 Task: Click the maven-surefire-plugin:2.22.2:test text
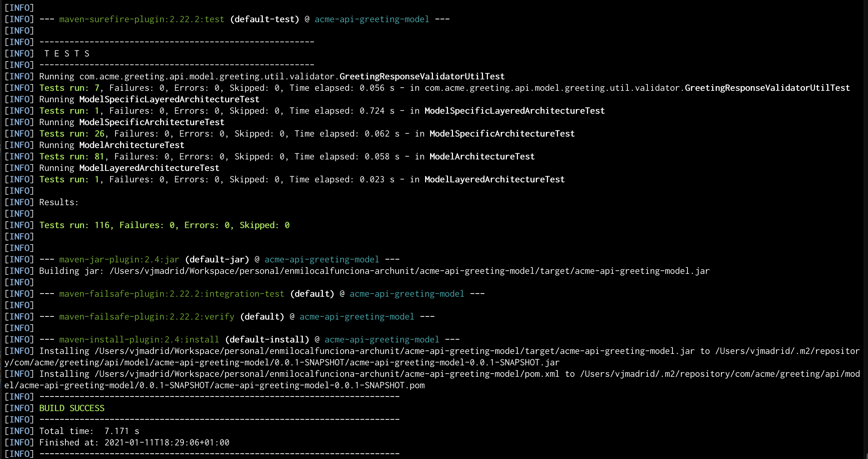click(x=142, y=19)
